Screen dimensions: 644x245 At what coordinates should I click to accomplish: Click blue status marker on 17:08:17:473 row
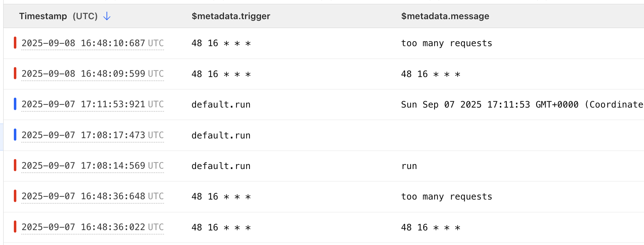click(x=15, y=135)
